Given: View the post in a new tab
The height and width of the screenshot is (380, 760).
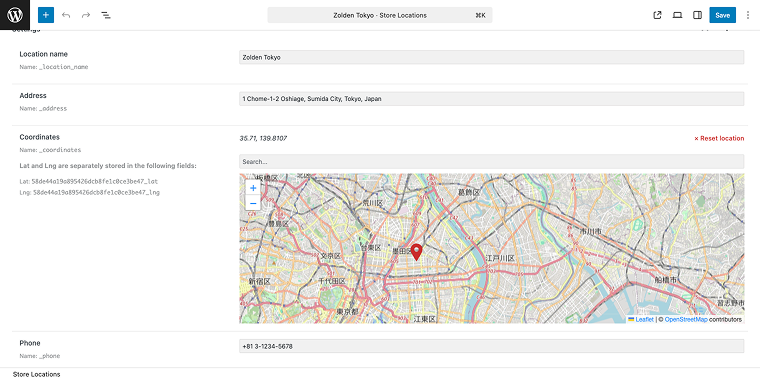Looking at the screenshot, I should click(x=657, y=15).
